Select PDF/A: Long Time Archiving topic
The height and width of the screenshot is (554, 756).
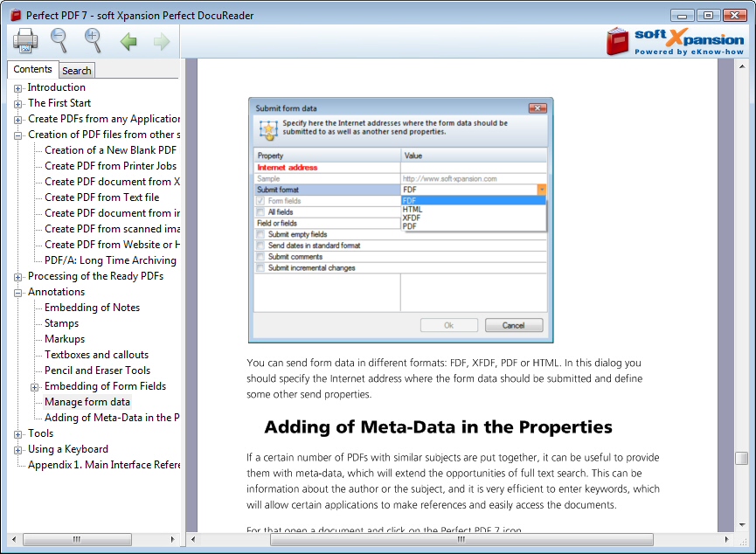click(x=110, y=260)
